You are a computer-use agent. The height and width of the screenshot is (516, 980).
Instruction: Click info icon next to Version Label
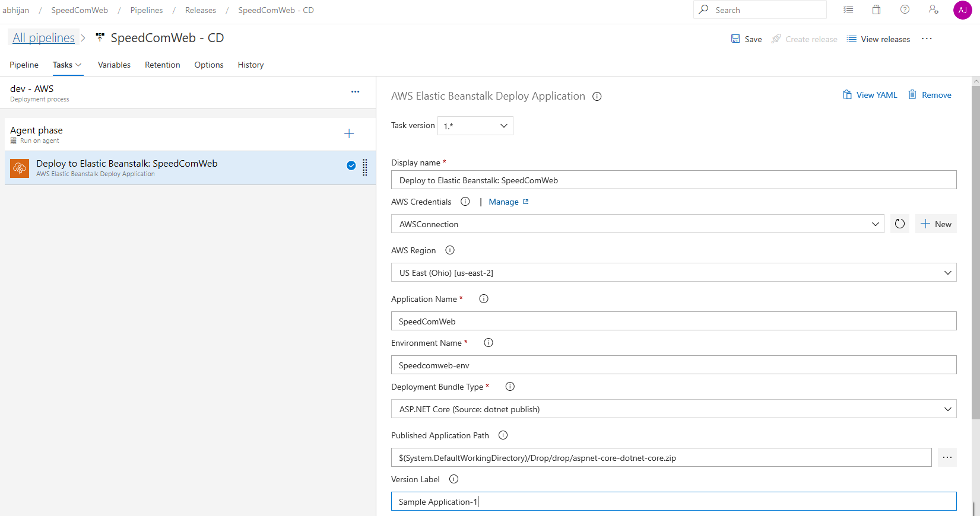tap(453, 479)
